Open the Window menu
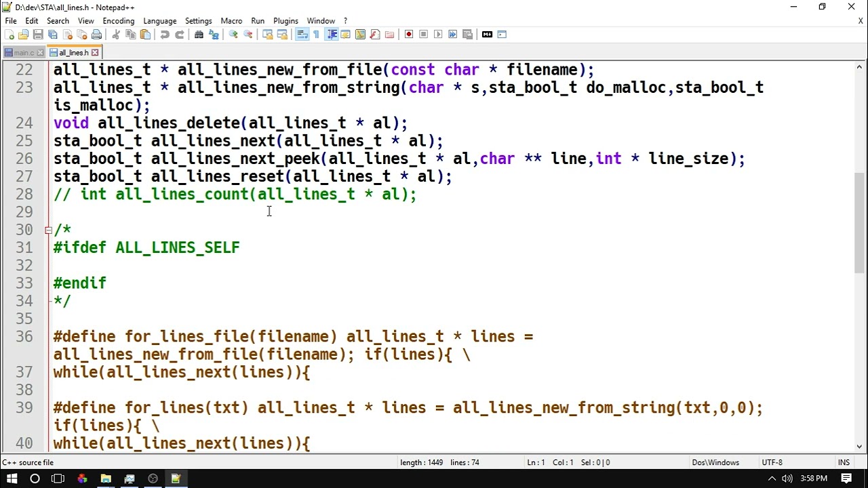This screenshot has width=868, height=488. pos(321,21)
